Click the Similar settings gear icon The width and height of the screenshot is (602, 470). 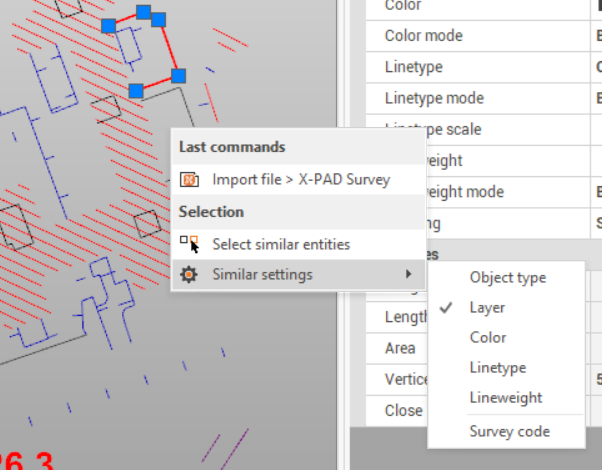[x=189, y=275]
